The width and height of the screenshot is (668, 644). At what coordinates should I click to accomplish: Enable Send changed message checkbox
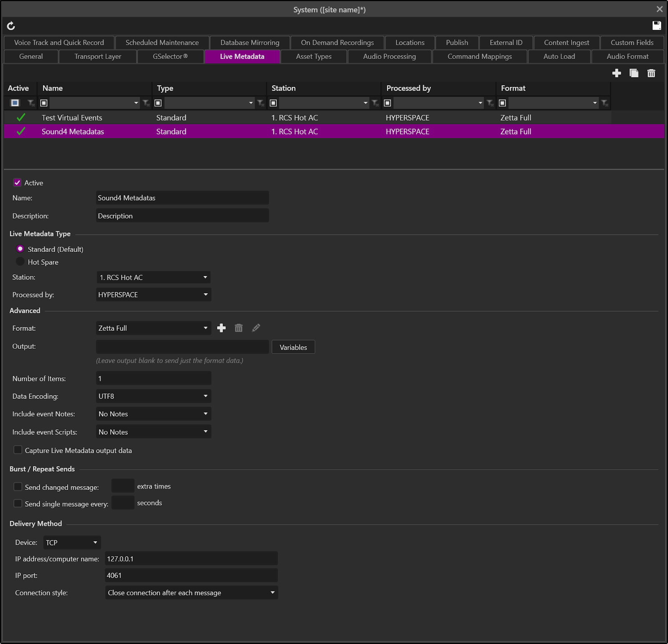(18, 487)
